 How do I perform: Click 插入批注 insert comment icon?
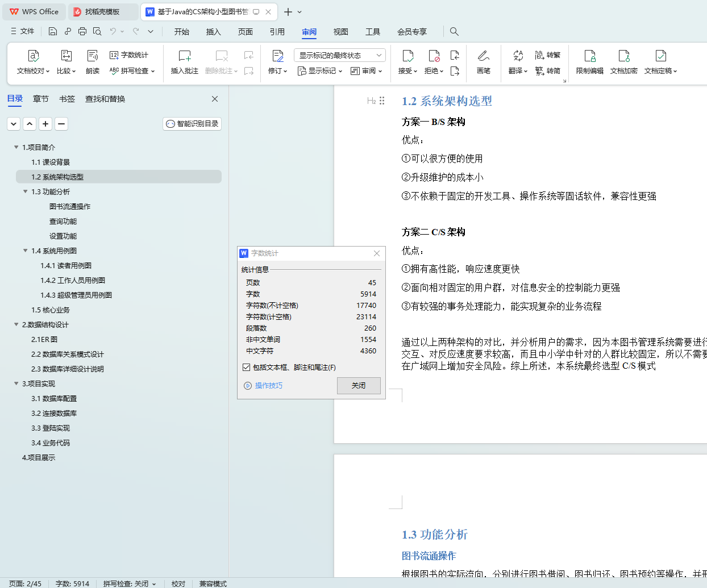(x=185, y=62)
